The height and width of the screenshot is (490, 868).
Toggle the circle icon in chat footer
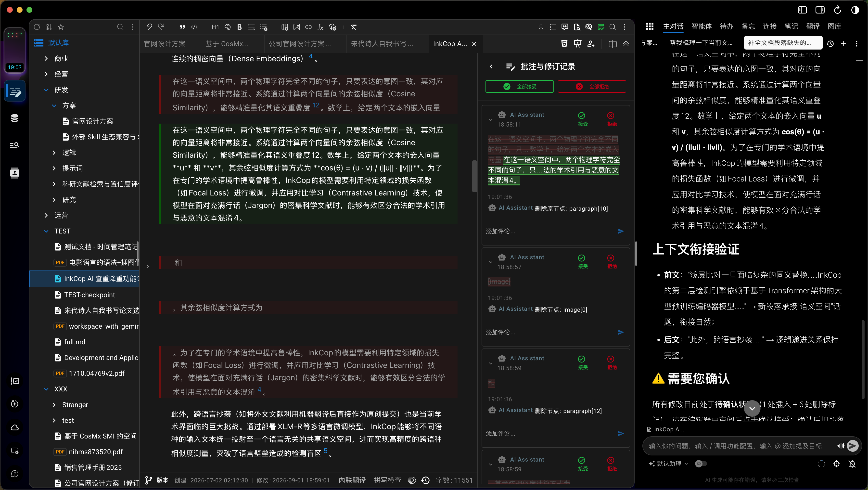pos(821,464)
